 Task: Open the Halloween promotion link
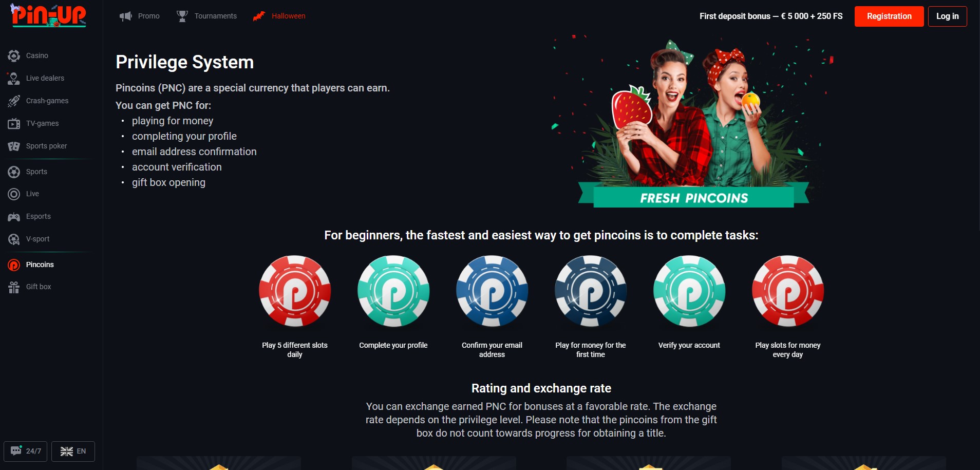(x=279, y=16)
